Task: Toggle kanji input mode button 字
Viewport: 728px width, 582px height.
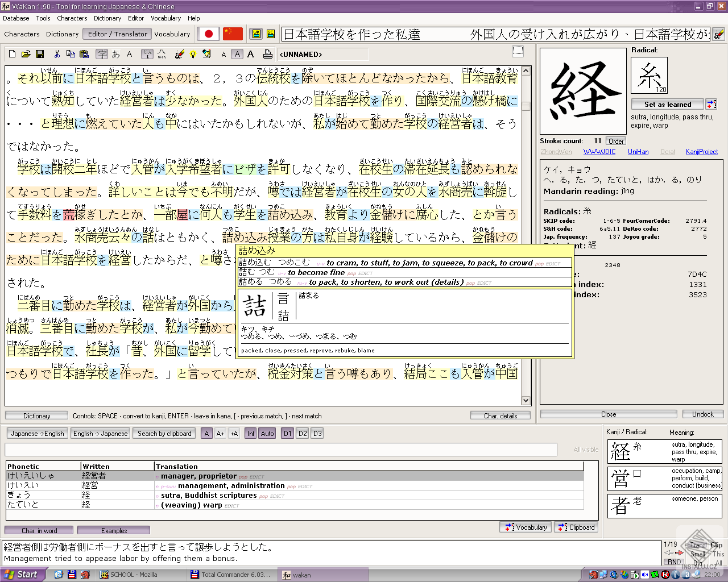Action: pyautogui.click(x=102, y=54)
